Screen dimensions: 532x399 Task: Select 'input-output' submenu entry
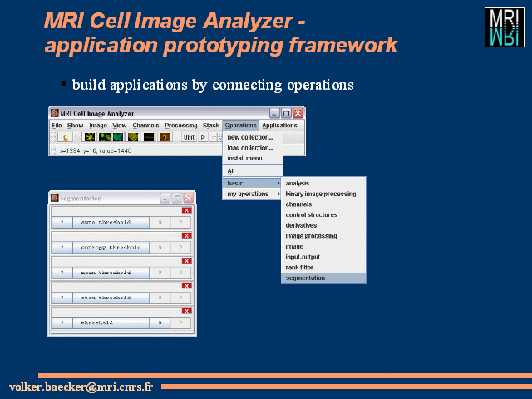pyautogui.click(x=323, y=257)
